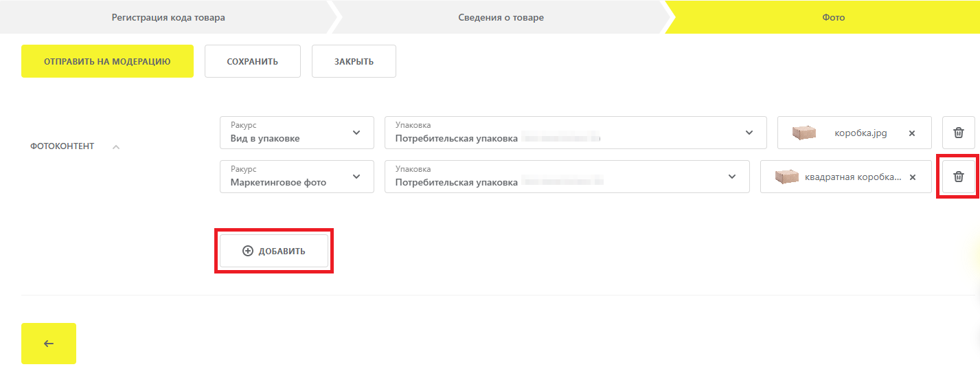Viewport: 980px width, 369px height.
Task: Click the Фотоконтент section label
Action: (62, 146)
